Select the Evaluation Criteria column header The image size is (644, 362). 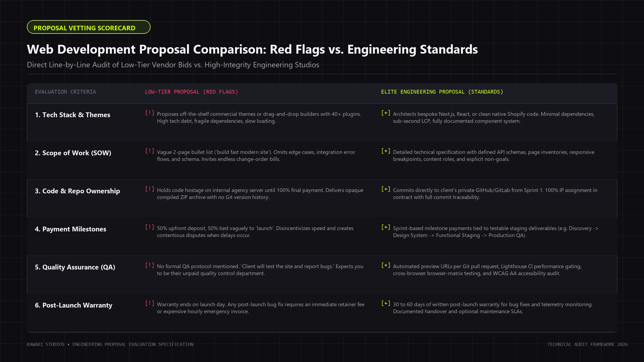[65, 92]
